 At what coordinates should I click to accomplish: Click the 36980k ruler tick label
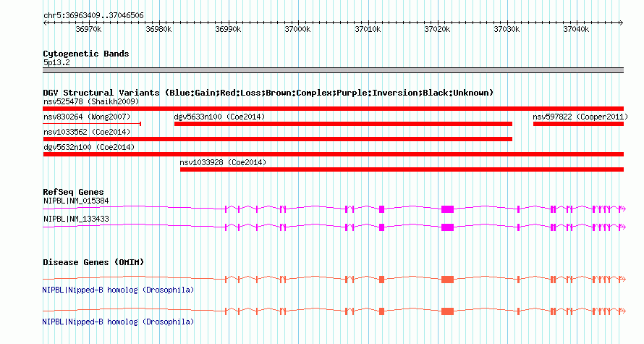coord(158,29)
